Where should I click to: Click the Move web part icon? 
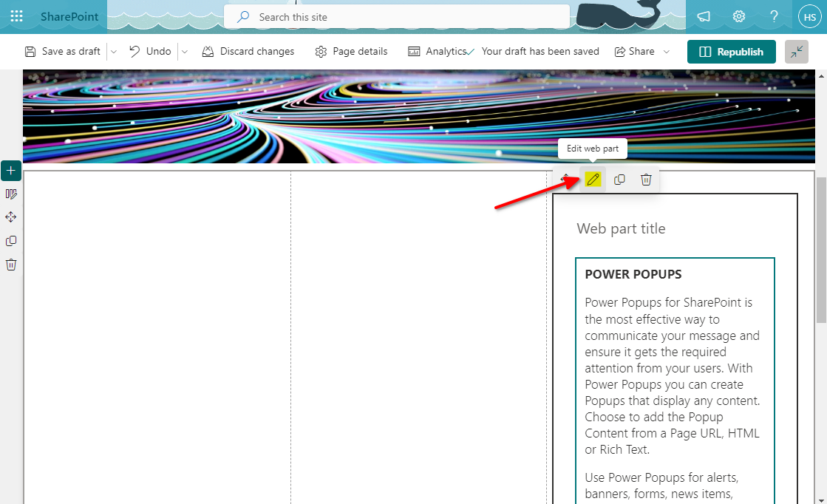coord(565,180)
